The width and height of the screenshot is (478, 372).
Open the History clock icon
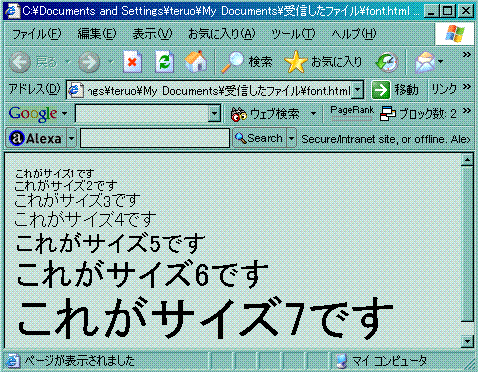click(387, 62)
